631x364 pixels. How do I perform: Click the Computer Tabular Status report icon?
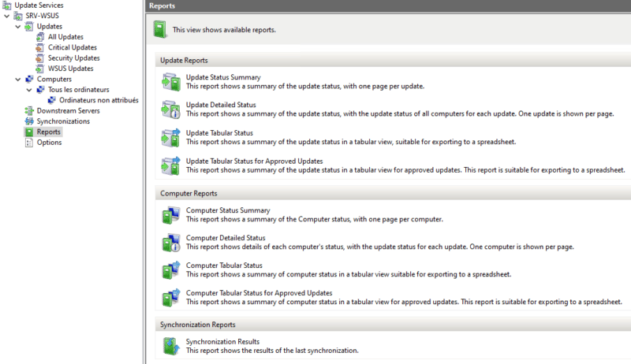(170, 270)
